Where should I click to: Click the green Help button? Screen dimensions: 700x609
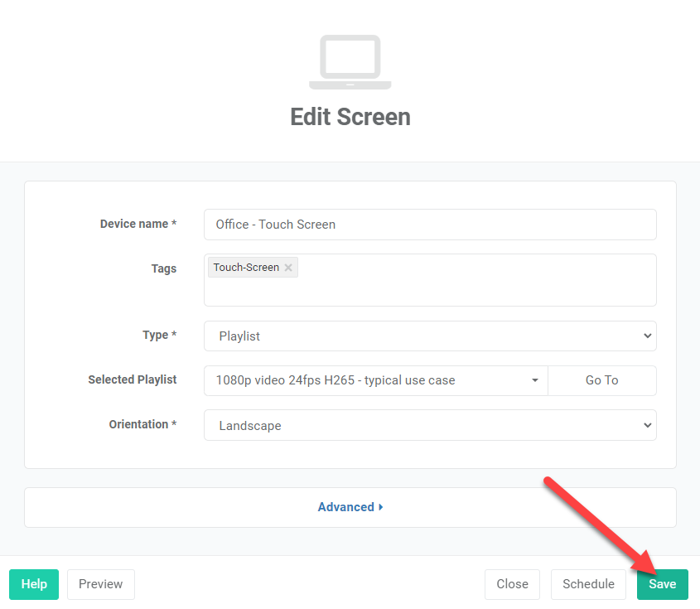(34, 584)
